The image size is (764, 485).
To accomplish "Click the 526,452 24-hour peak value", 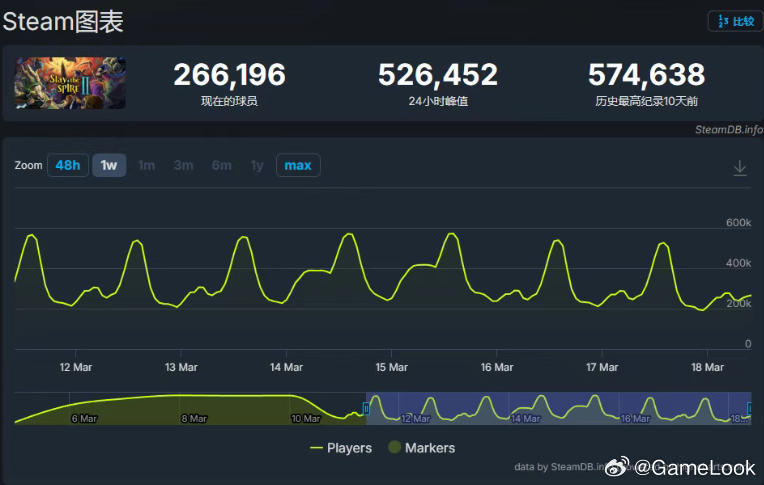I will coord(438,75).
